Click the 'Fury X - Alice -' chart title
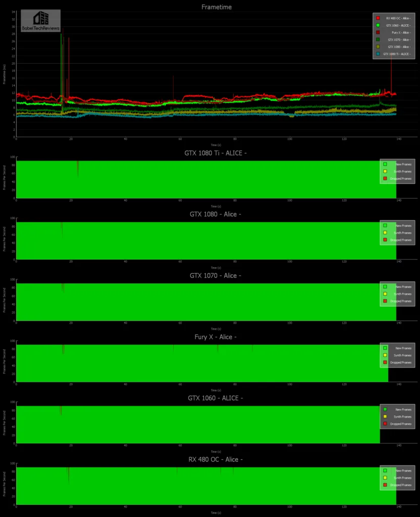This screenshot has height=517, width=420. coord(216,337)
